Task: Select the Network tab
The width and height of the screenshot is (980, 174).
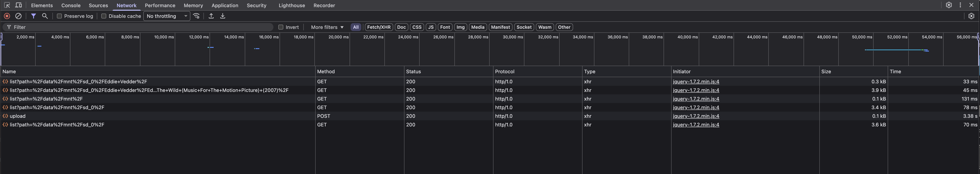Action: [x=126, y=5]
